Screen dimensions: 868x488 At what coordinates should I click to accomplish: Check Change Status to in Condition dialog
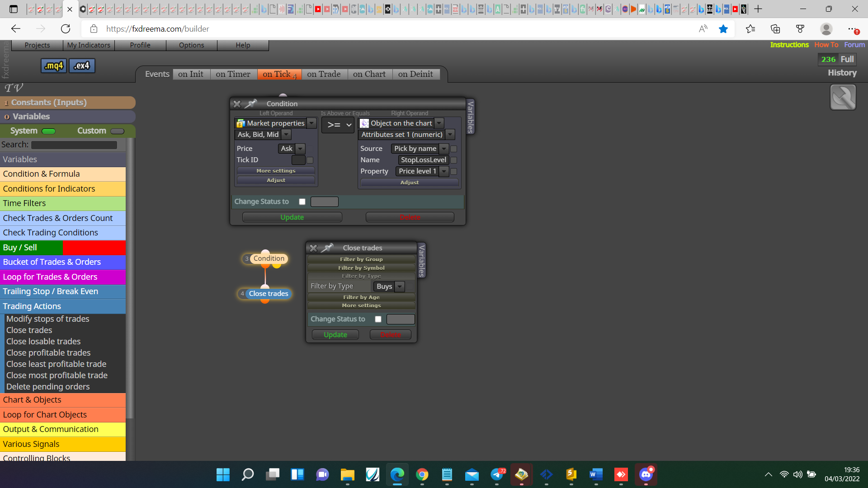tap(302, 202)
